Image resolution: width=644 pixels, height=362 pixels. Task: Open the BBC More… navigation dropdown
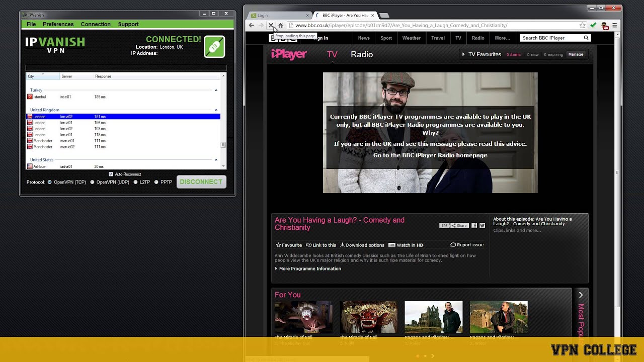coord(502,38)
